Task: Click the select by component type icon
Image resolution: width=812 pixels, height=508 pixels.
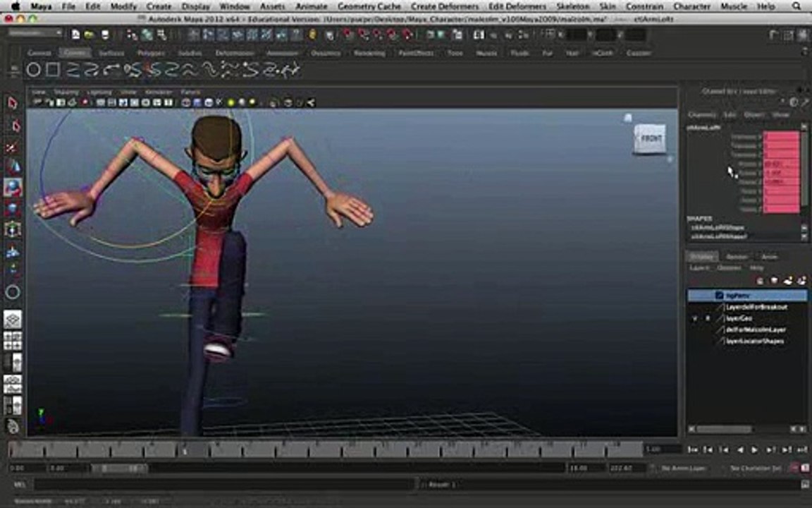Action: tap(162, 35)
